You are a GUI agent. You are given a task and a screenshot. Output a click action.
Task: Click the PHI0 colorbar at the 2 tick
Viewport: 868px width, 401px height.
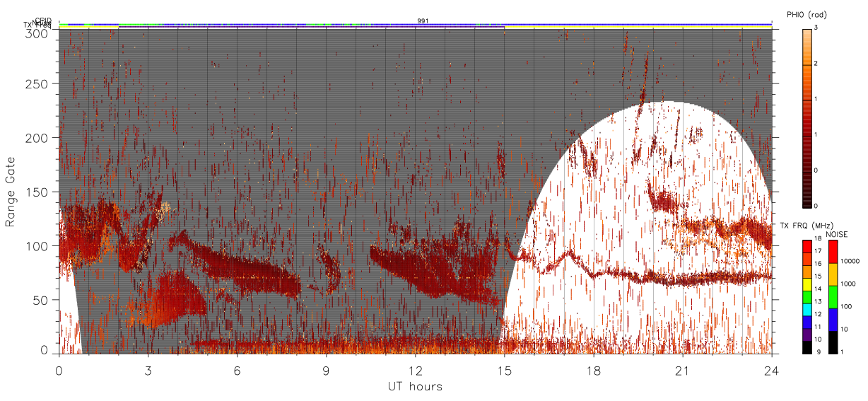pyautogui.click(x=807, y=65)
